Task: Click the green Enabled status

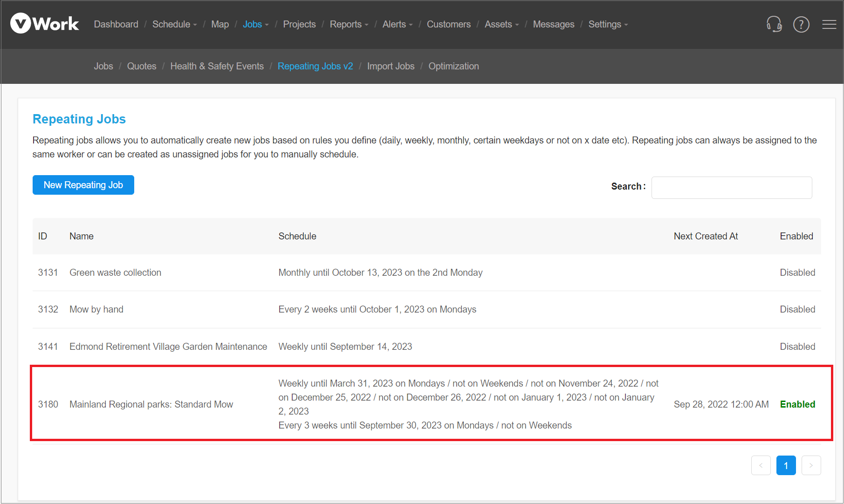Action: point(797,404)
